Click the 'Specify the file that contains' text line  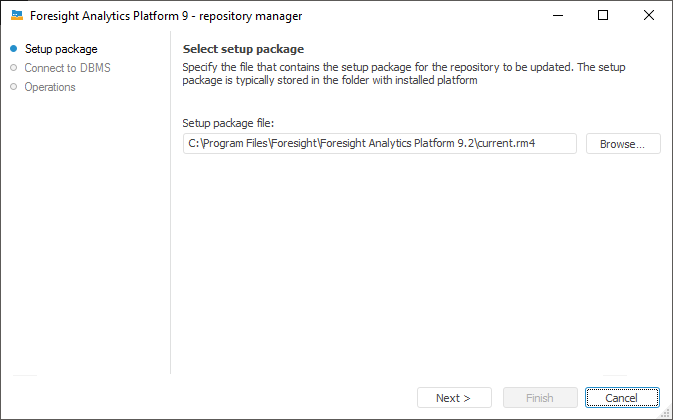420,66
